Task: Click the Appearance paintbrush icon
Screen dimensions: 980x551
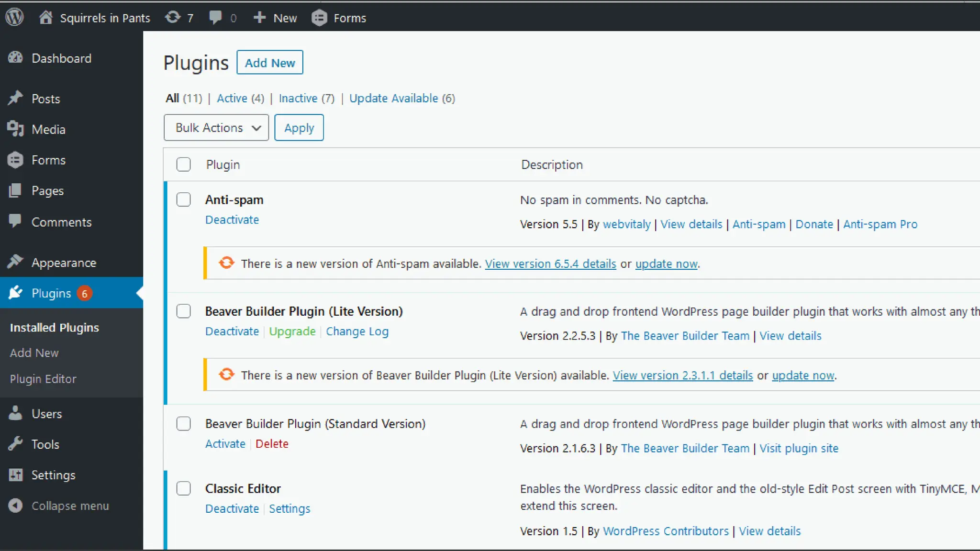Action: coord(15,262)
